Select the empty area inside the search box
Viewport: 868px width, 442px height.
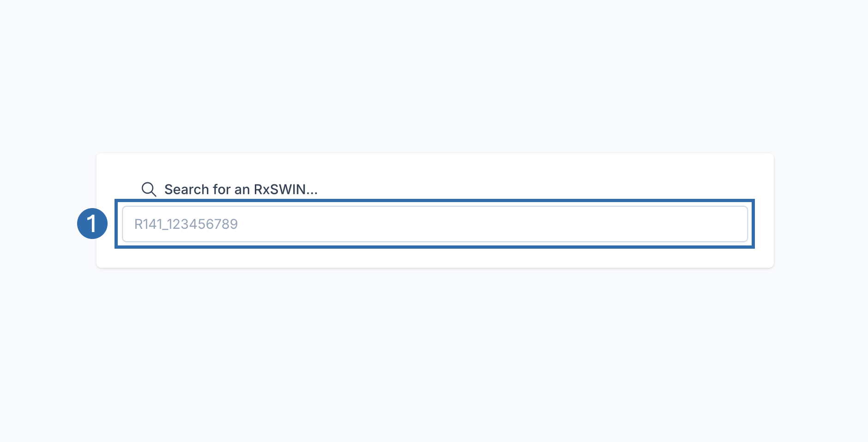(462, 223)
